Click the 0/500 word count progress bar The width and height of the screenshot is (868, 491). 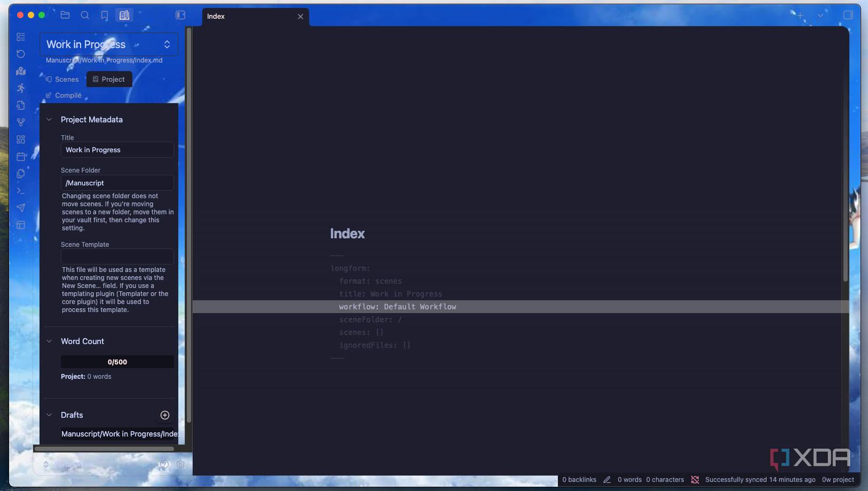pyautogui.click(x=117, y=362)
